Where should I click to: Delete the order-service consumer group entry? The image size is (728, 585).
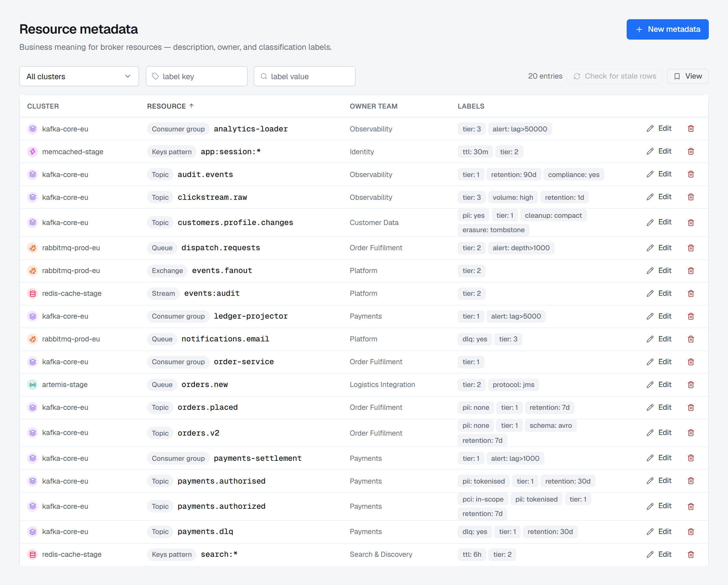pos(691,362)
